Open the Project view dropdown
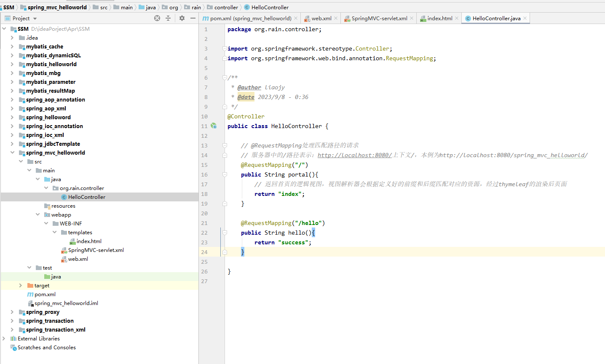 [35, 19]
